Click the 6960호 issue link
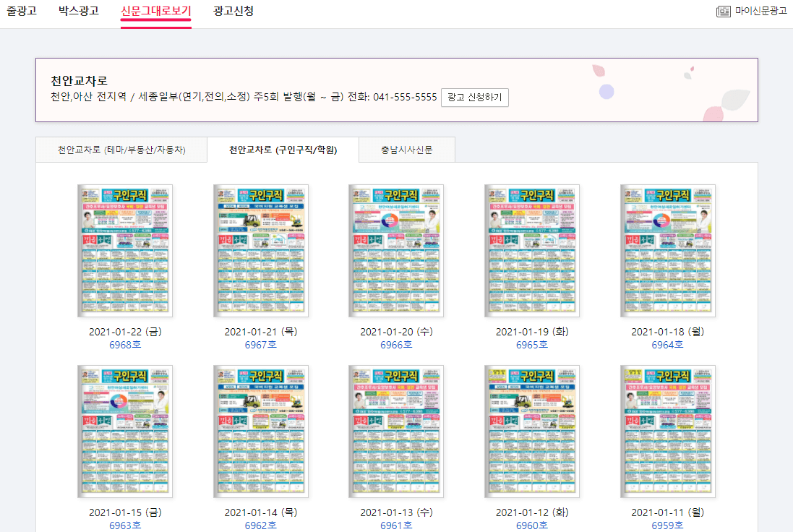793x532 pixels. 531,525
